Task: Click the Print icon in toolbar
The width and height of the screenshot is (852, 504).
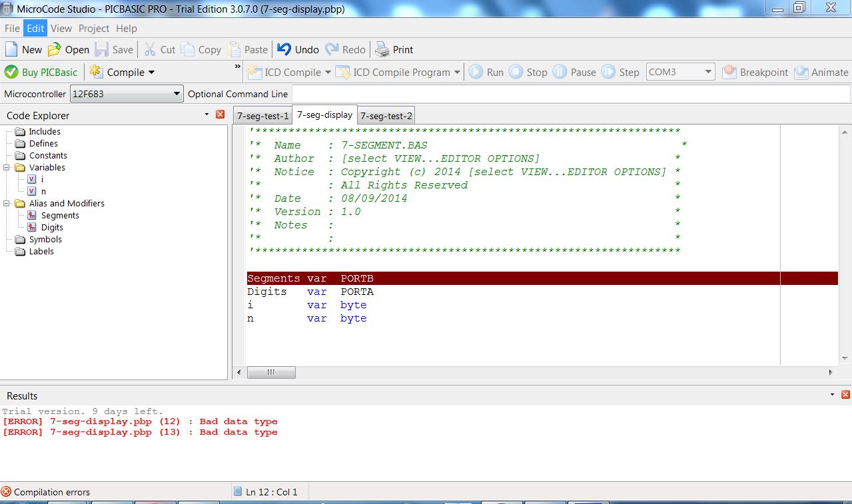Action: 382,50
